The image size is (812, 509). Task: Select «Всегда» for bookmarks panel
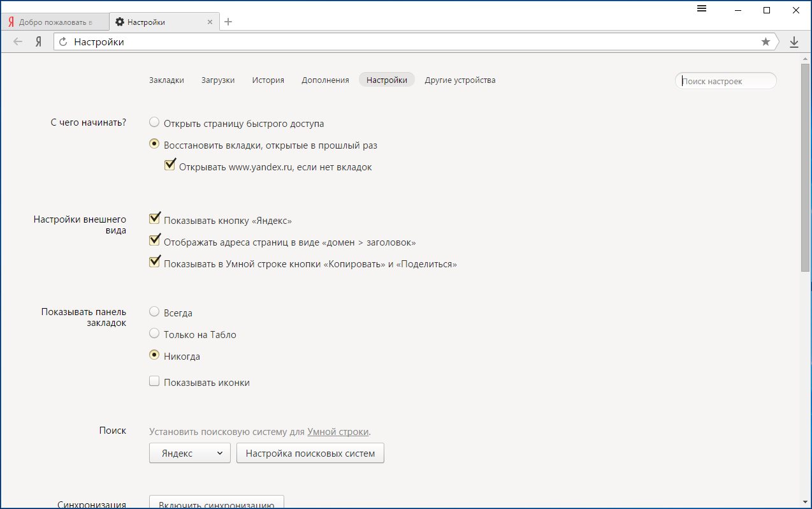tap(154, 312)
